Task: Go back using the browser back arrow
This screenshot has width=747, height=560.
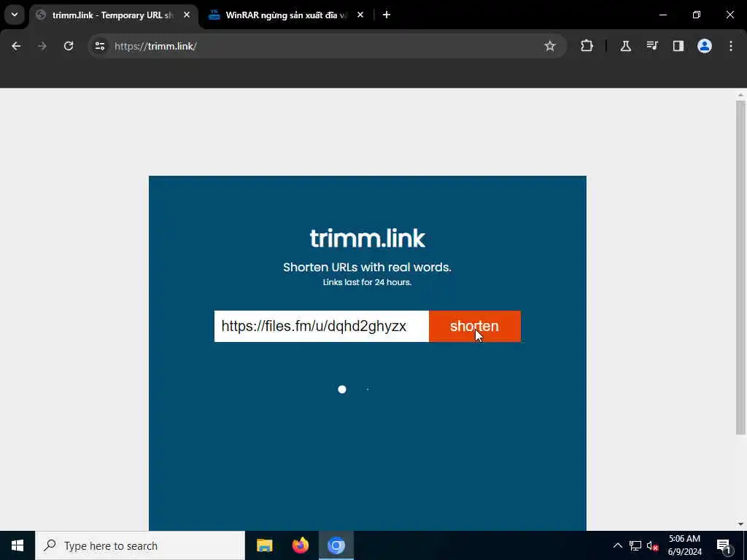Action: (16, 46)
